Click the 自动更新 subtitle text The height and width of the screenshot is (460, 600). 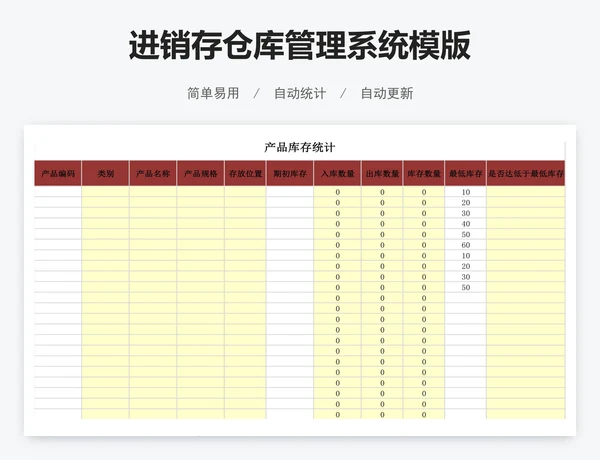(x=387, y=93)
